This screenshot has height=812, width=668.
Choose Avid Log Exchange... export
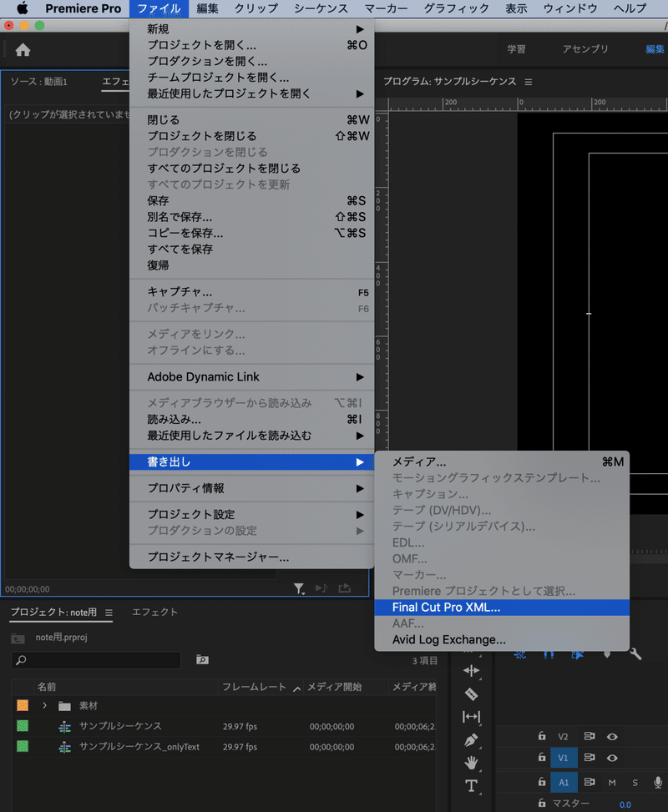pyautogui.click(x=502, y=639)
